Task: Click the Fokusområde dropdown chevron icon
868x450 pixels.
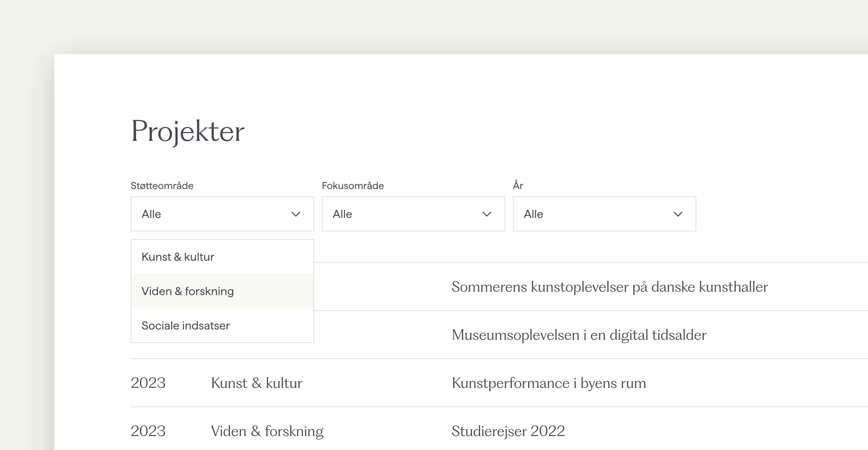Action: coord(487,214)
